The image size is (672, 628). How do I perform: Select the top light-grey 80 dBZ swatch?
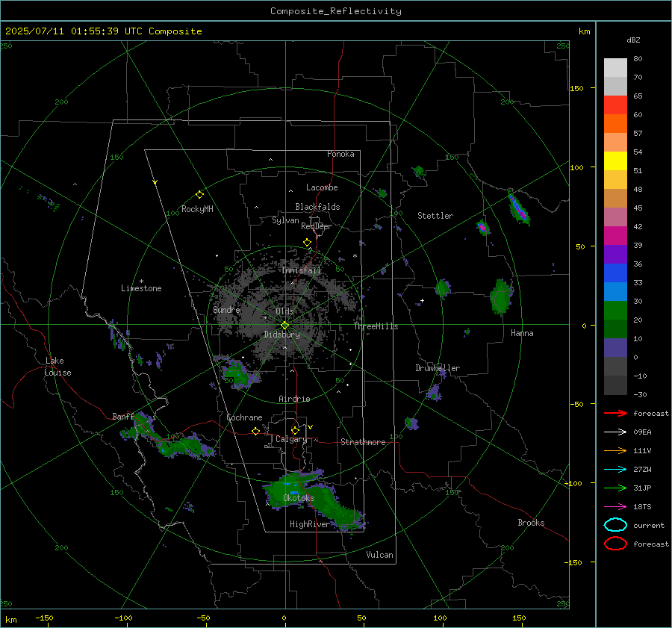point(615,67)
